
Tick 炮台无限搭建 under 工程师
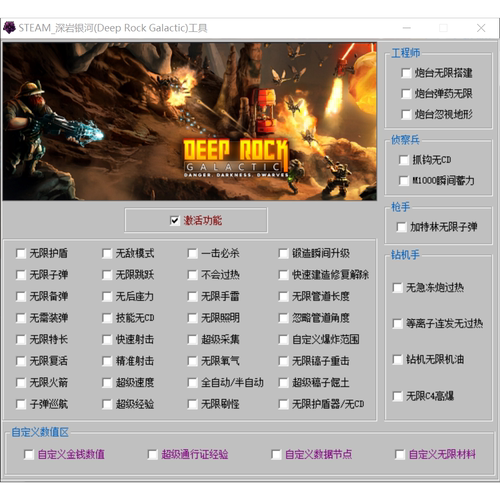(406, 73)
